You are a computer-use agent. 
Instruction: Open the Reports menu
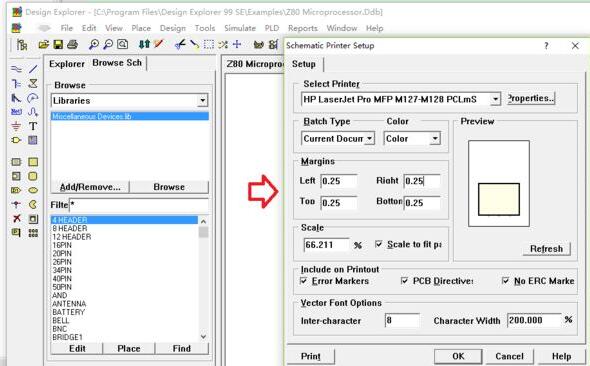click(x=303, y=28)
